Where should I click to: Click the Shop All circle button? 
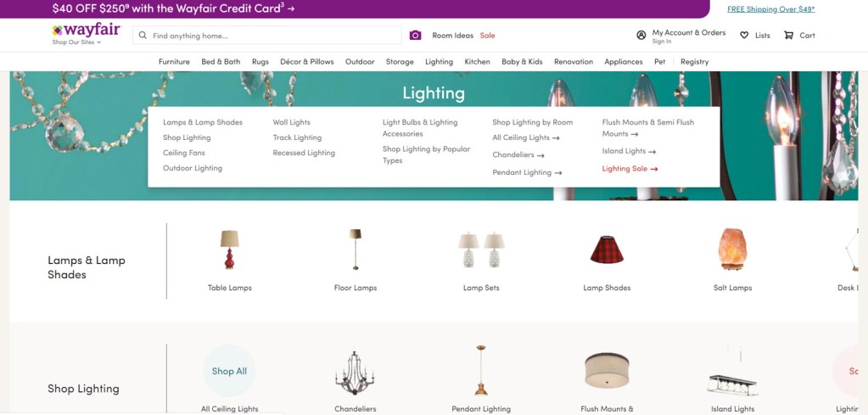[x=229, y=371]
